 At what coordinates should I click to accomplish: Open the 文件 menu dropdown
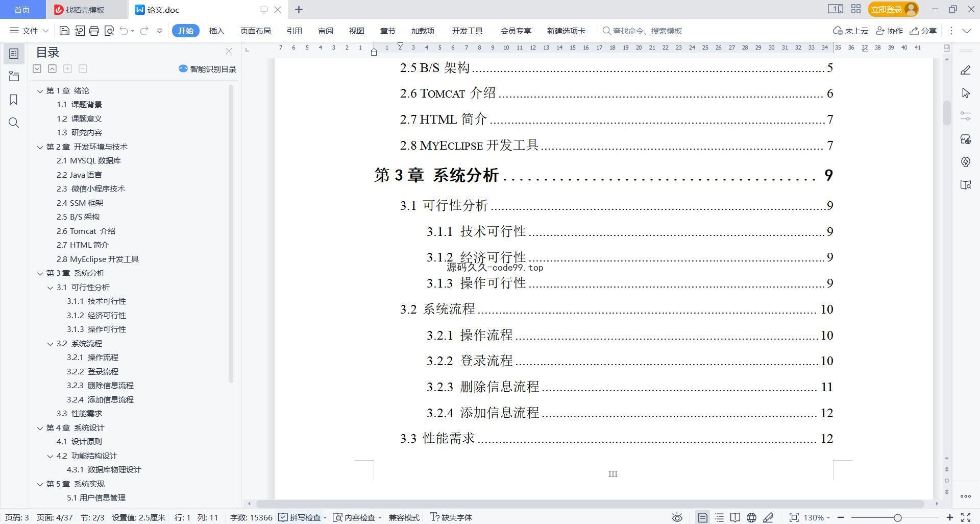[x=29, y=31]
